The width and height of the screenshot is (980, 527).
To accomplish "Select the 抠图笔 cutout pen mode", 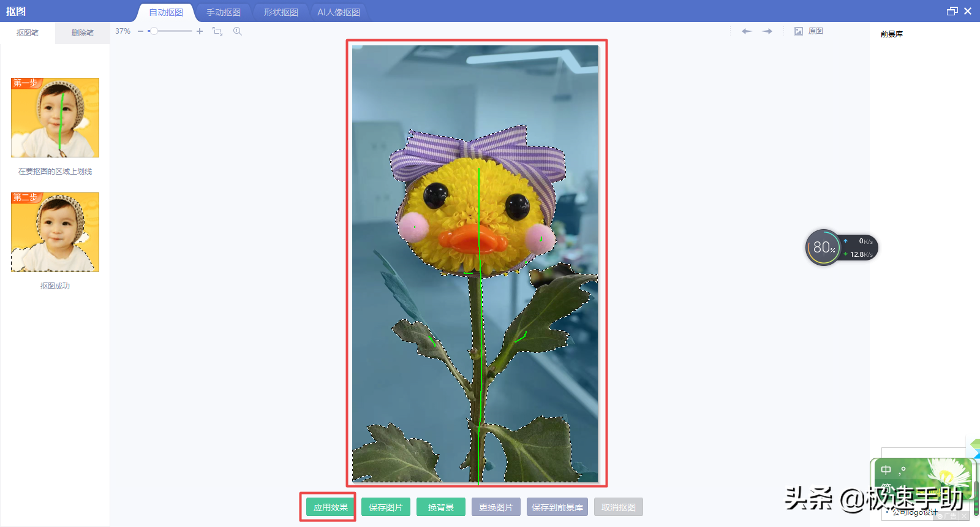I will coord(28,33).
